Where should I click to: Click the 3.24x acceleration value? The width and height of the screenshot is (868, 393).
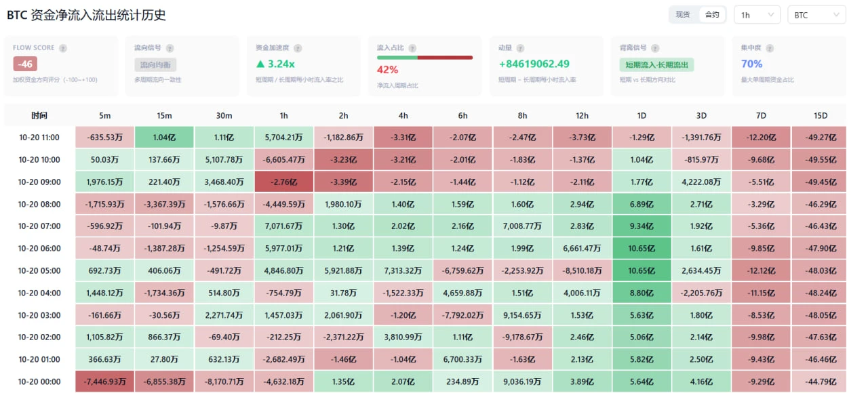click(275, 64)
